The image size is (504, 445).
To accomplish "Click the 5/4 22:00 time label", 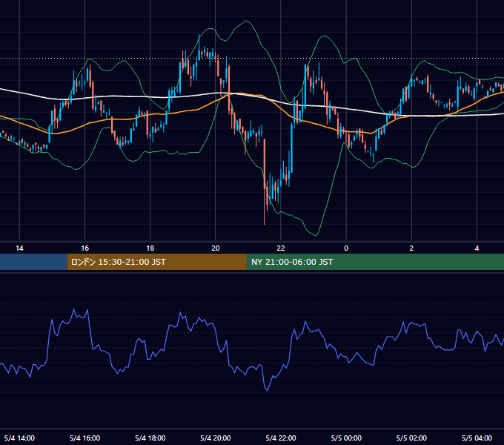I will (281, 438).
